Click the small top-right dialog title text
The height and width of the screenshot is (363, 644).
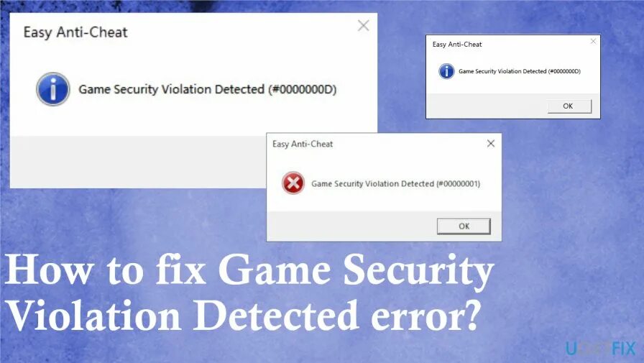coord(457,45)
